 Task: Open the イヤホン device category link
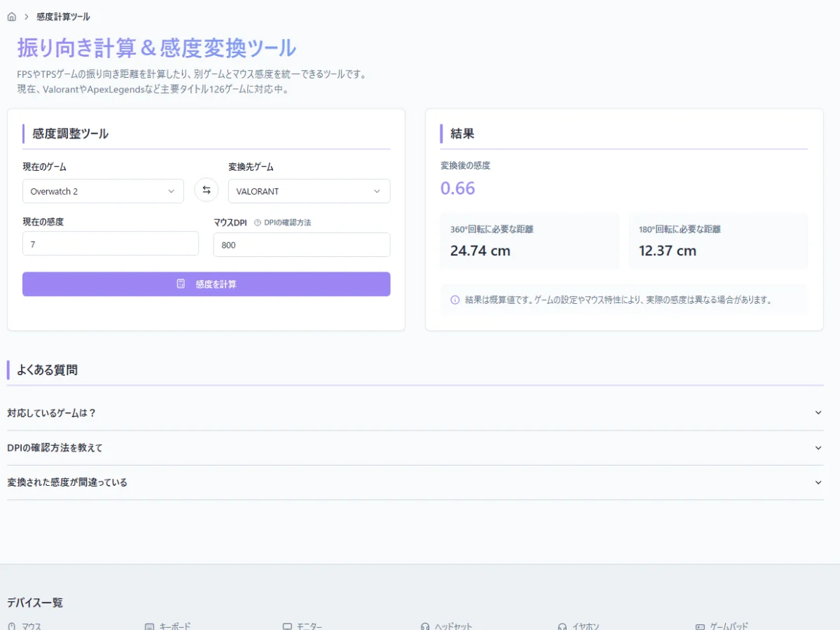pos(585,626)
